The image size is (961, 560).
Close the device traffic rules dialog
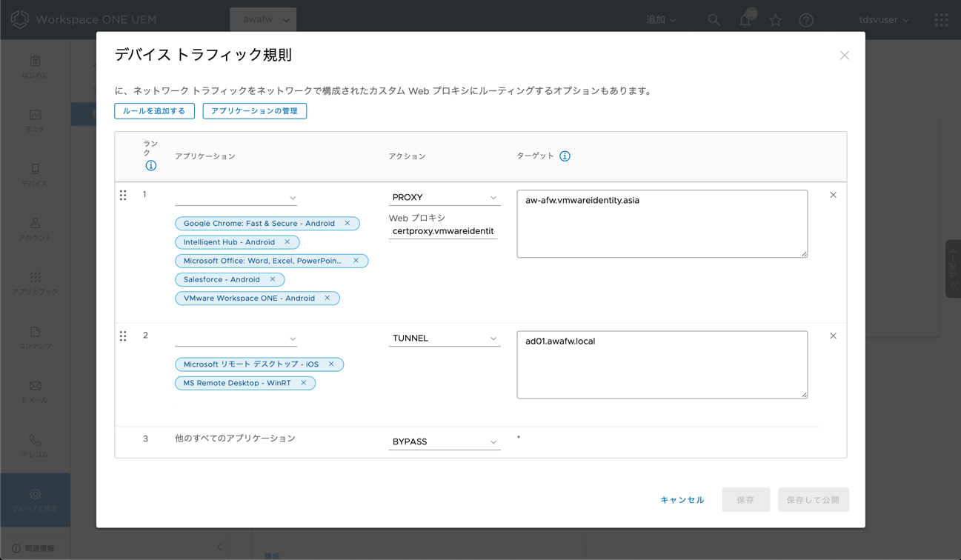tap(844, 56)
